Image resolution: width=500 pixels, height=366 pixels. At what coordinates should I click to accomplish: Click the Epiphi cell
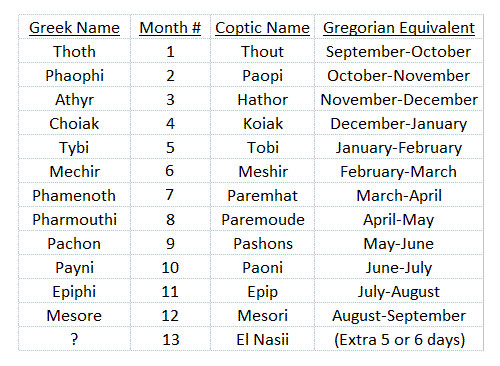[x=74, y=291]
